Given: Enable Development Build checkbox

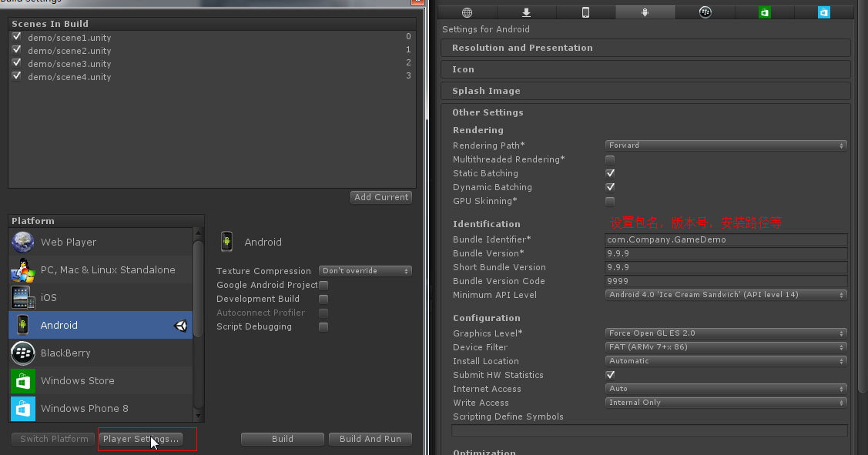Looking at the screenshot, I should [323, 299].
